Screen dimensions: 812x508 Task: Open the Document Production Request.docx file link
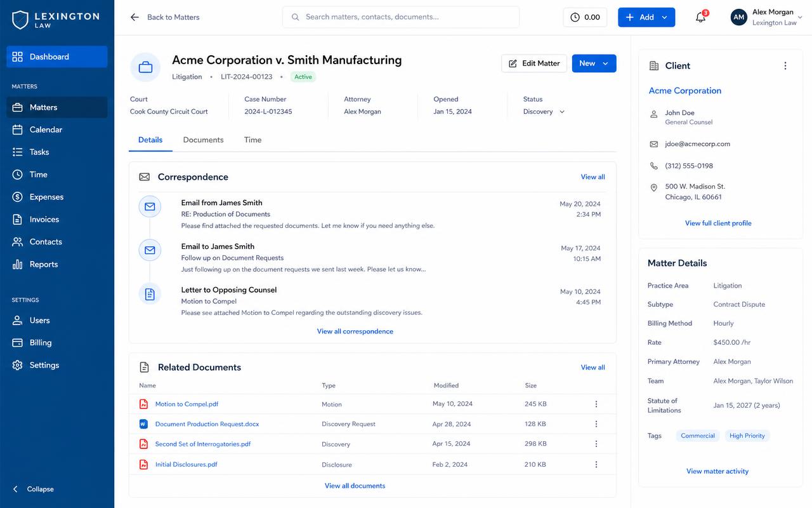pyautogui.click(x=207, y=424)
